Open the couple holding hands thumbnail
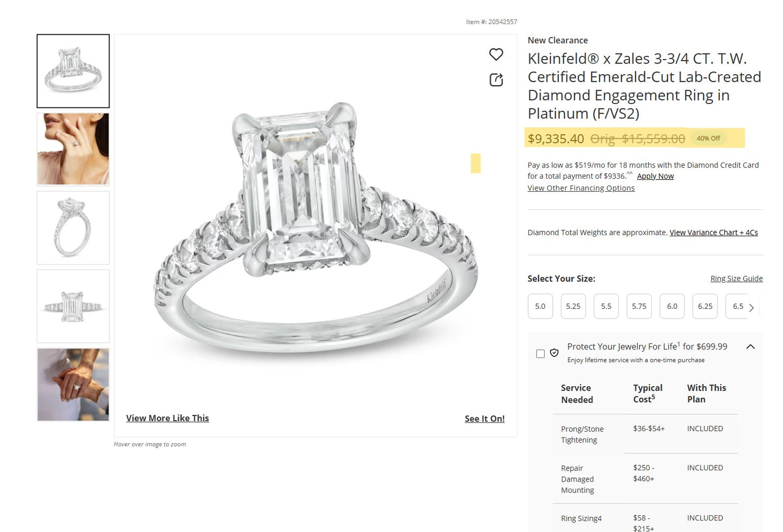 pyautogui.click(x=73, y=385)
